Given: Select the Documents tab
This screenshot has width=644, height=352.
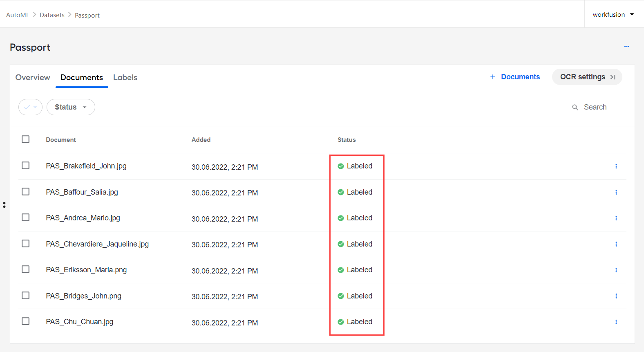Looking at the screenshot, I should pos(82,77).
